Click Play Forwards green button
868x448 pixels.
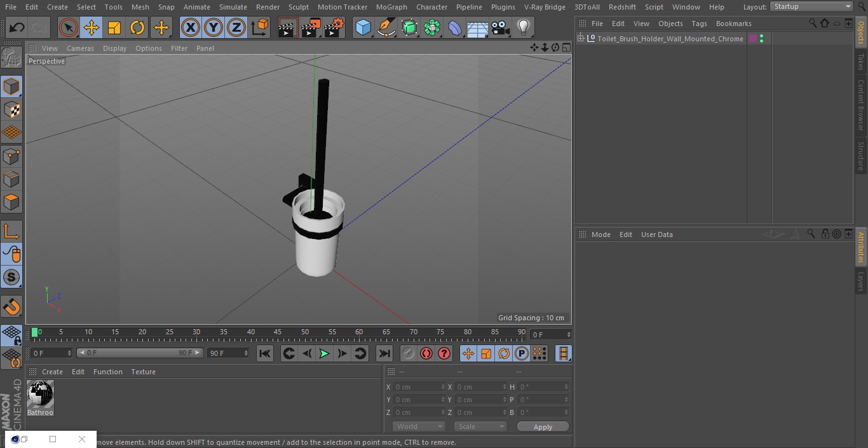tap(324, 353)
